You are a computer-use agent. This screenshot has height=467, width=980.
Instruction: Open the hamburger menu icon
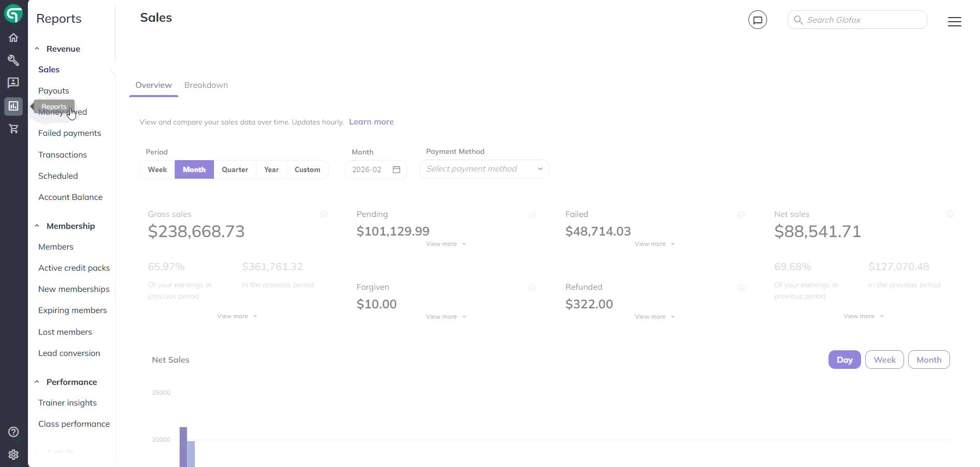coord(955,22)
